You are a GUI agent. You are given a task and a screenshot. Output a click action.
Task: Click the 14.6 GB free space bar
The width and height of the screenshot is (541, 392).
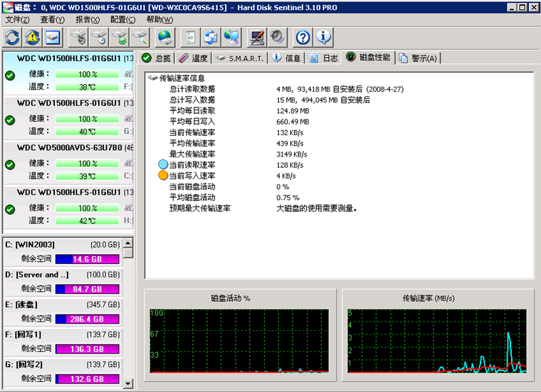click(x=88, y=259)
